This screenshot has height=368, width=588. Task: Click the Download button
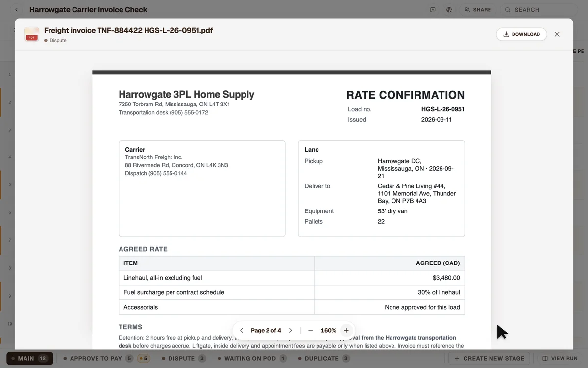pyautogui.click(x=521, y=34)
